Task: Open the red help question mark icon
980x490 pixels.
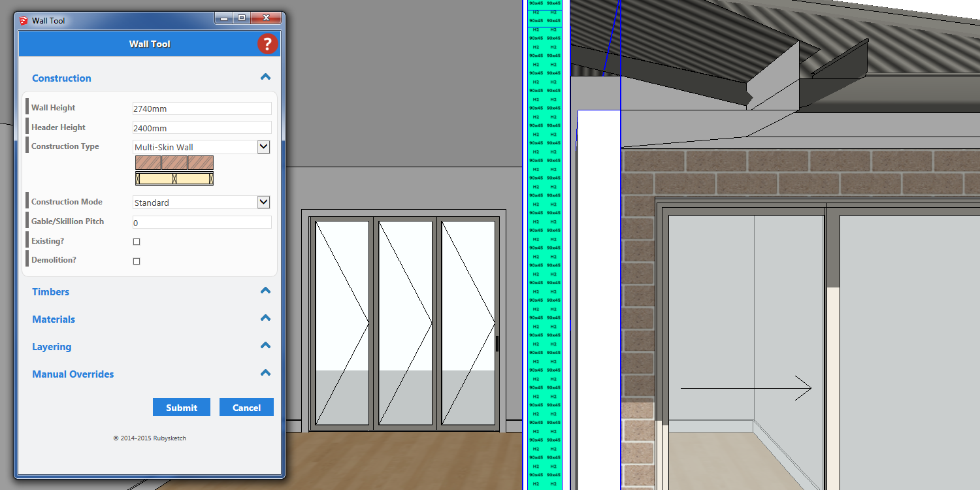Action: [267, 44]
